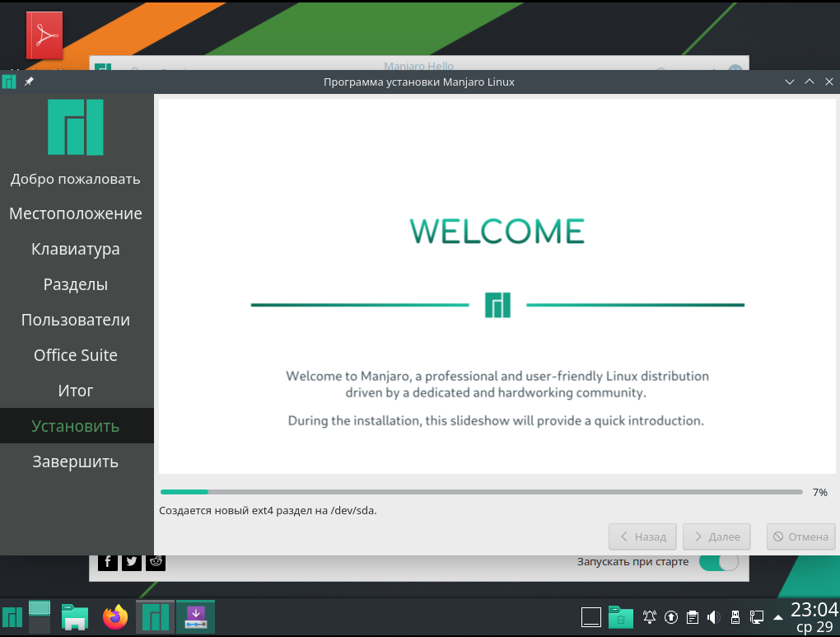Open the updates icon in the system tray

670,617
